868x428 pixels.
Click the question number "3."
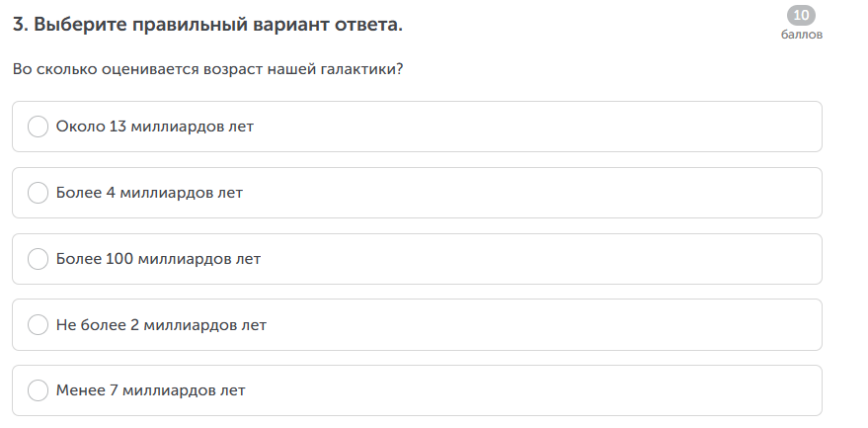point(21,25)
